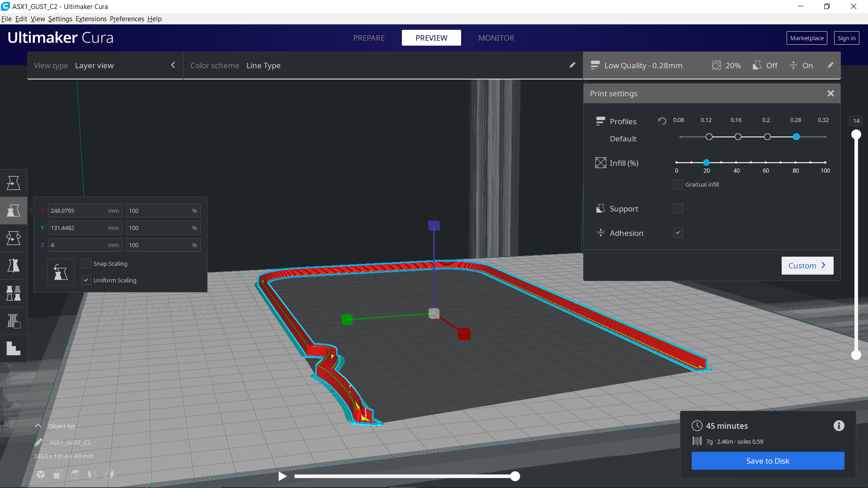Image resolution: width=868 pixels, height=488 pixels.
Task: Select the Support Blocker tool
Action: (x=14, y=321)
